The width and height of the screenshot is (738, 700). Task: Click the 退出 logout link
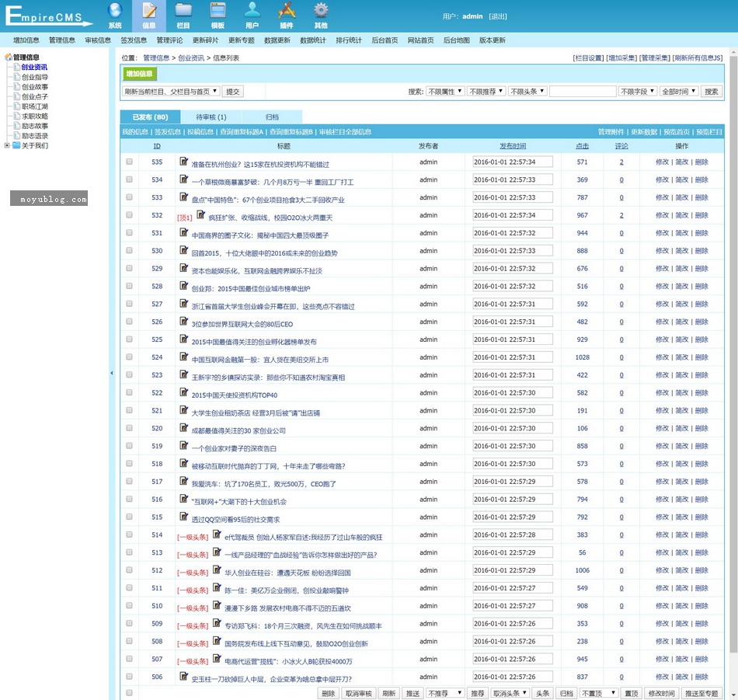(497, 16)
